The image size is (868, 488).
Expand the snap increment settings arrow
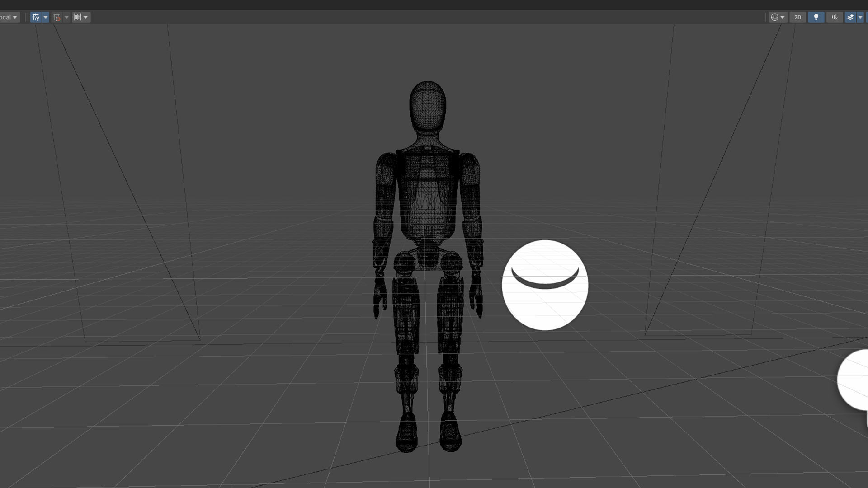85,17
